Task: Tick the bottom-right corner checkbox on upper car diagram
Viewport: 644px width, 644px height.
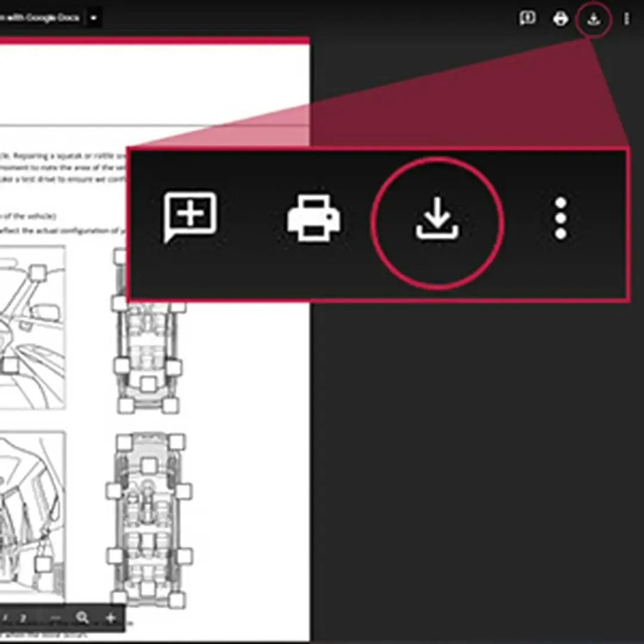Action: pyautogui.click(x=172, y=405)
